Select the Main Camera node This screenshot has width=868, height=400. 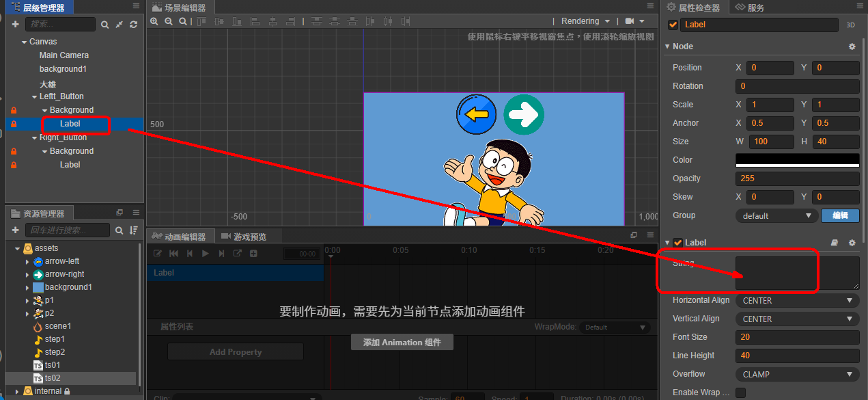pos(64,55)
